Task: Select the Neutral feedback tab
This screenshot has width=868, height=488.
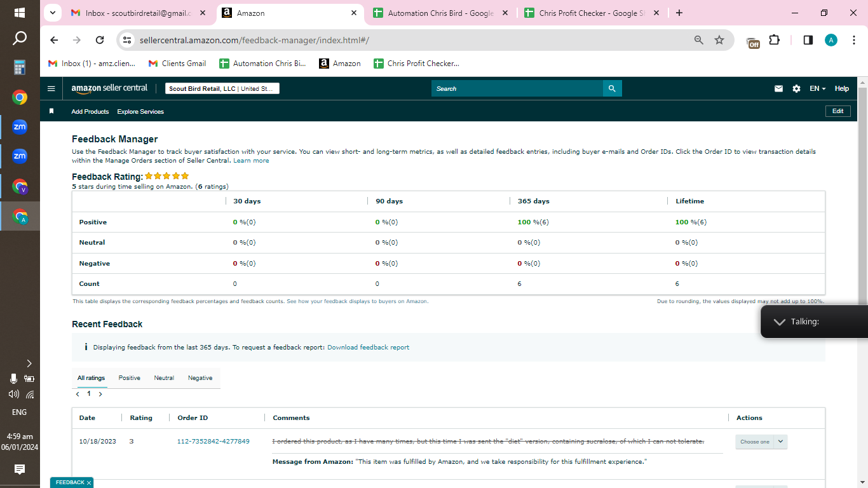Action: pos(164,378)
